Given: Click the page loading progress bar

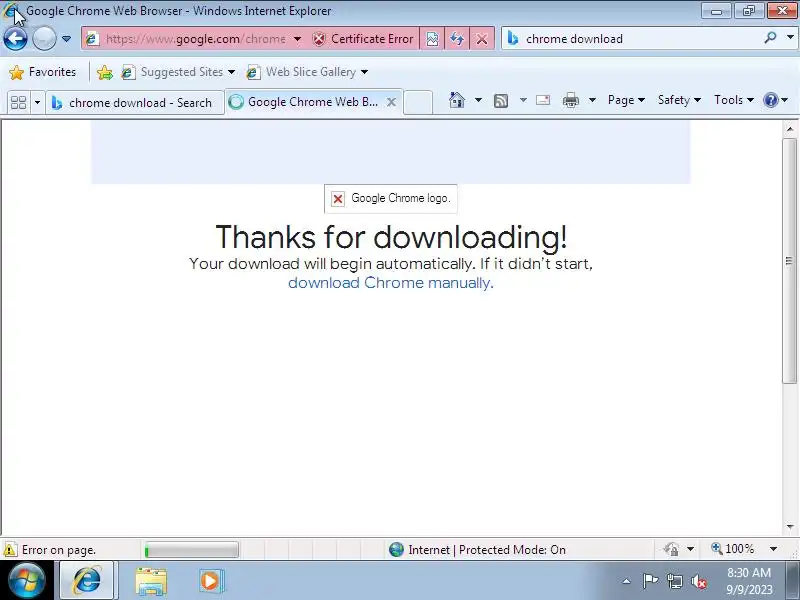Looking at the screenshot, I should (191, 550).
